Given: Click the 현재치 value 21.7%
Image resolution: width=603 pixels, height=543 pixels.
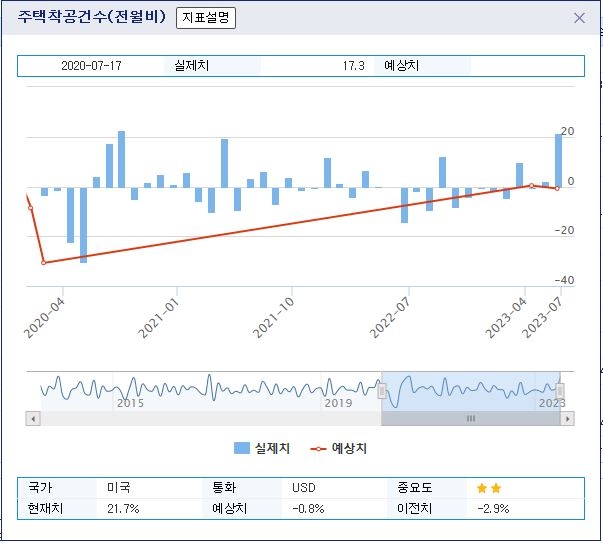Looking at the screenshot, I should pyautogui.click(x=123, y=509).
